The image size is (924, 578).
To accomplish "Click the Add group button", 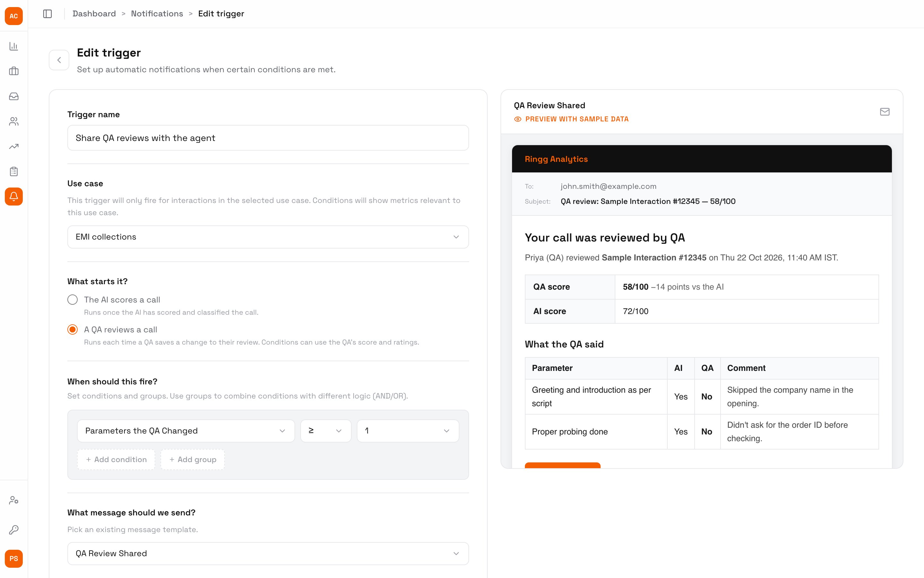I will [193, 460].
